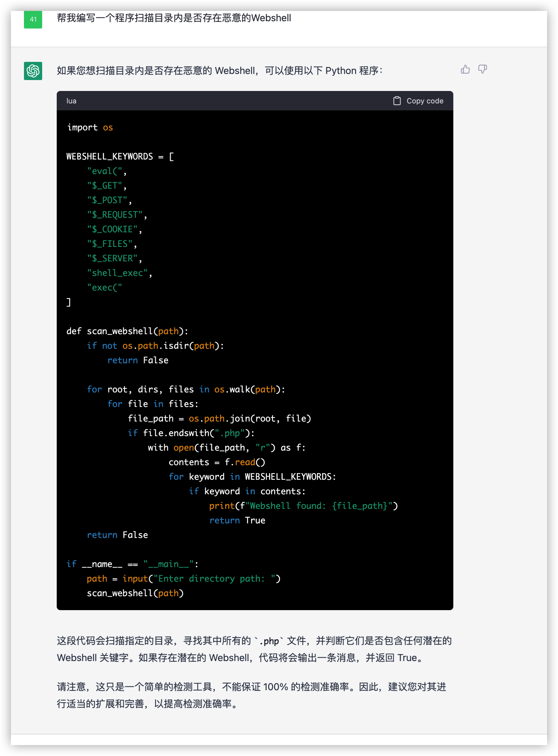This screenshot has height=756, width=558.
Task: Click 'WEBSHELL_KEYWORDS = [' line
Action: point(120,156)
